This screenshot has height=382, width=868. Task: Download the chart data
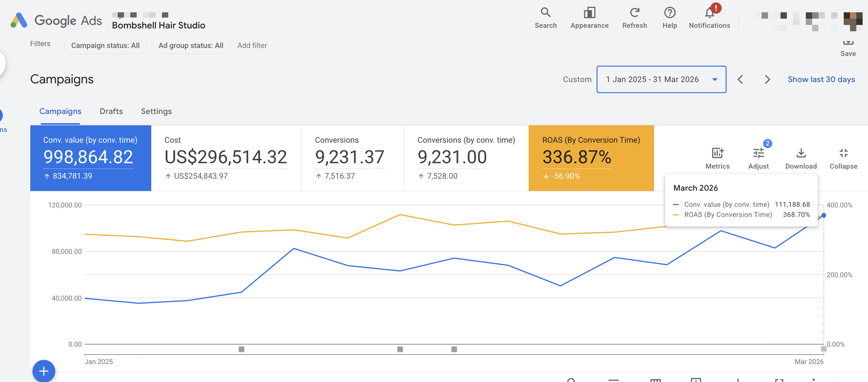801,158
